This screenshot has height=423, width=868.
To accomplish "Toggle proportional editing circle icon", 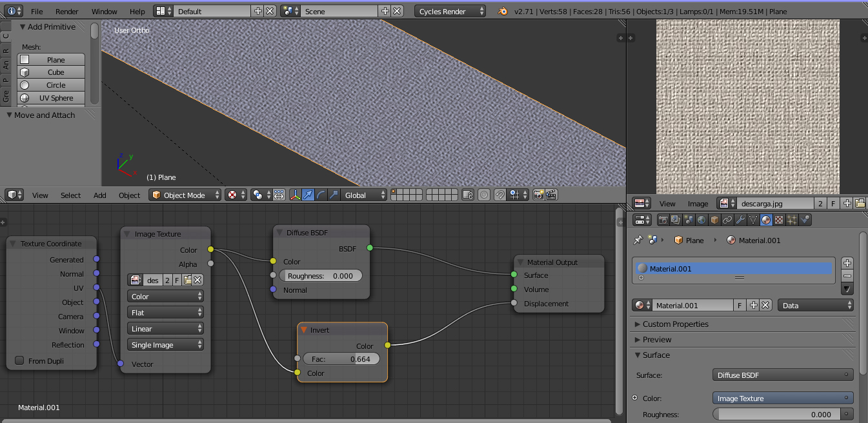I will point(483,195).
